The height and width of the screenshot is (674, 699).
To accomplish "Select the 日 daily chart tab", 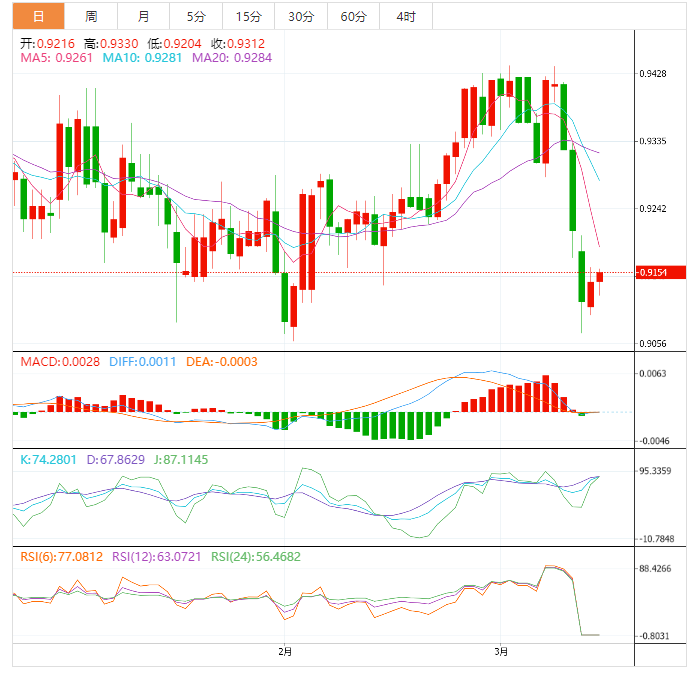I will point(38,16).
